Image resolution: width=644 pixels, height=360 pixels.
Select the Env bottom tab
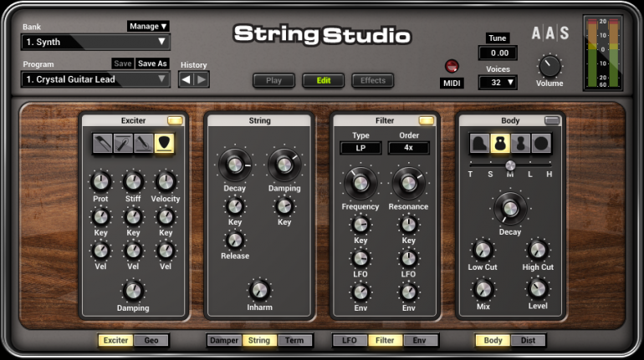(420, 340)
